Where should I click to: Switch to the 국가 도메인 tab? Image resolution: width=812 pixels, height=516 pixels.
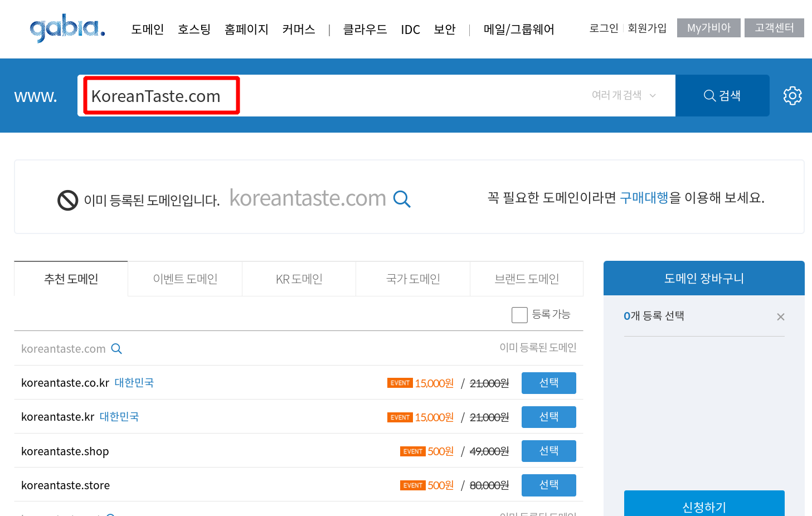point(413,279)
